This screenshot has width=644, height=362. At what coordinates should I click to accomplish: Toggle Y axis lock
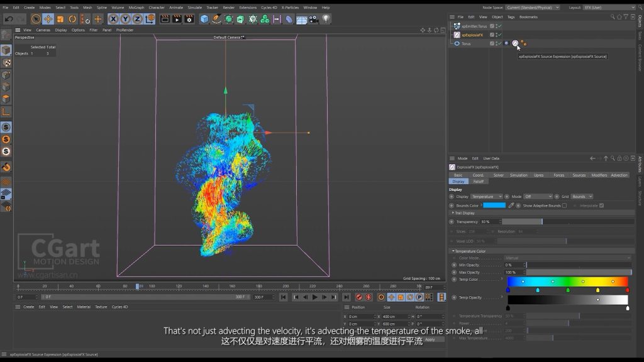[125, 19]
